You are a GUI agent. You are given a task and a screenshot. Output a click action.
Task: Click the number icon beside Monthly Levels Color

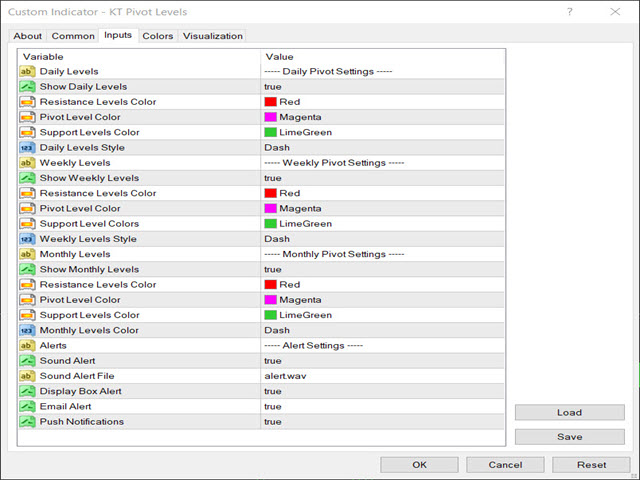point(27,330)
